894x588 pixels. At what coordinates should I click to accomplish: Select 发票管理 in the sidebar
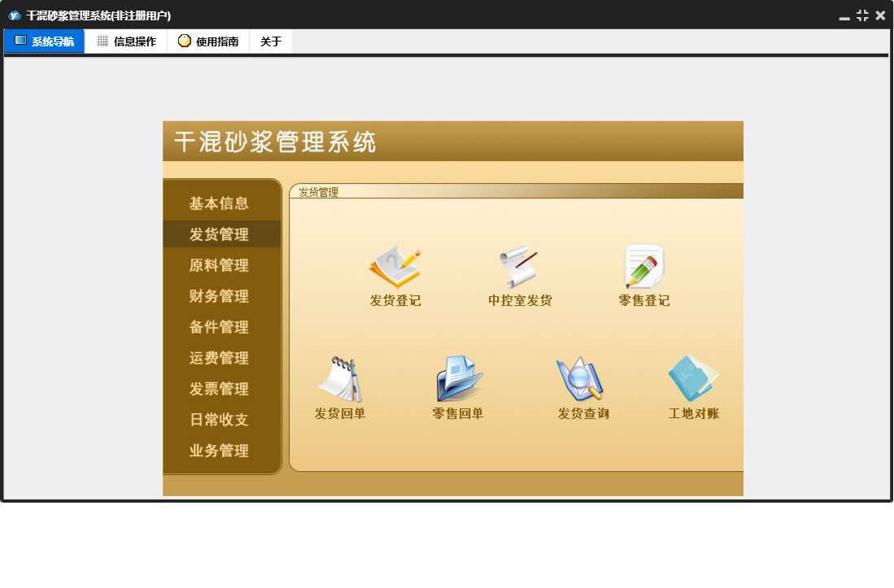pos(220,389)
